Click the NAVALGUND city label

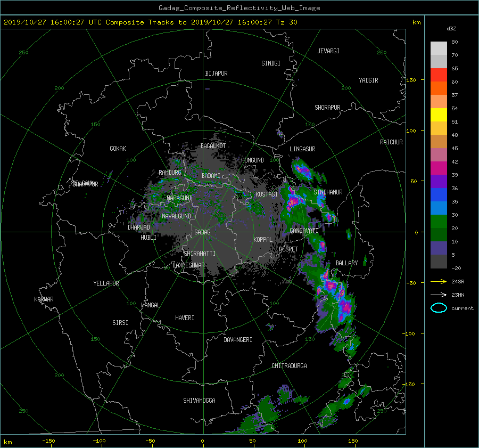pos(176,216)
